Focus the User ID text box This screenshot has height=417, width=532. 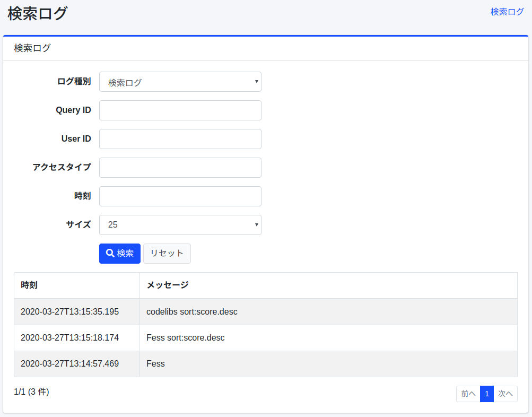tap(180, 139)
